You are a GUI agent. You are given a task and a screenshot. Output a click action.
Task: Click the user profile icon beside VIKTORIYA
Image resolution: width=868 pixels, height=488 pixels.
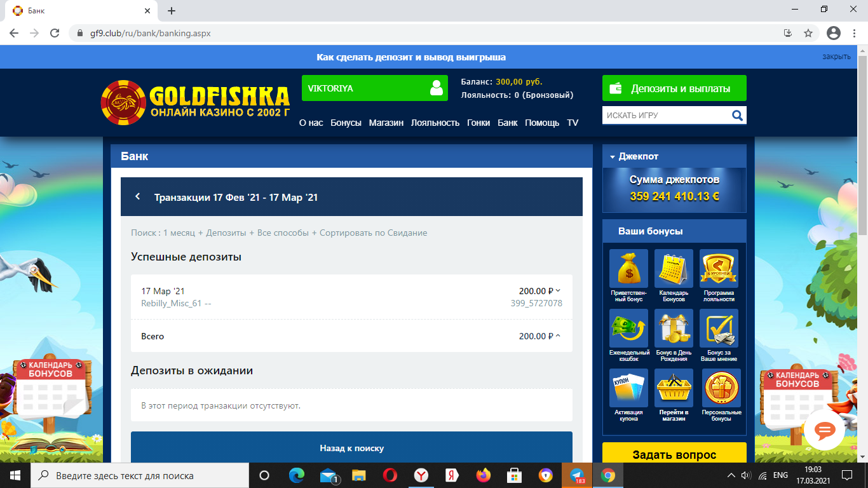[436, 88]
